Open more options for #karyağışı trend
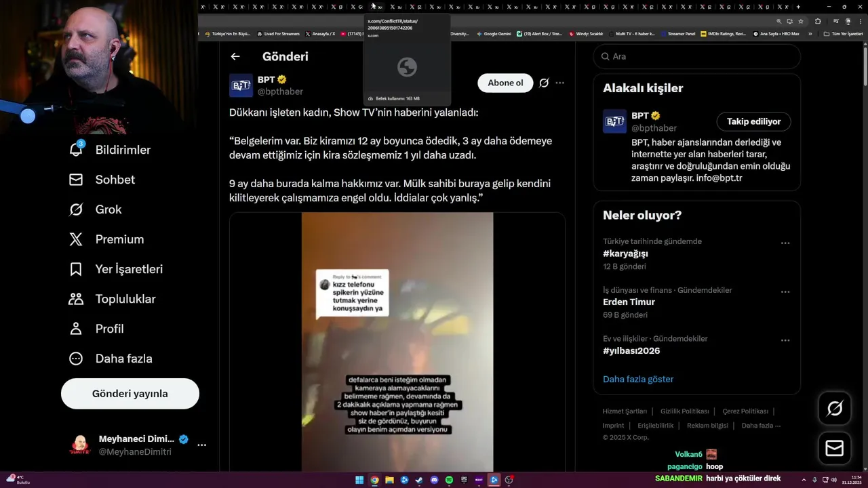 pos(785,243)
